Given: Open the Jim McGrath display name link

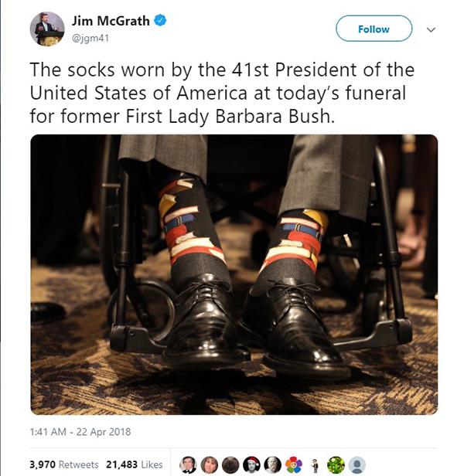Looking at the screenshot, I should click(110, 21).
